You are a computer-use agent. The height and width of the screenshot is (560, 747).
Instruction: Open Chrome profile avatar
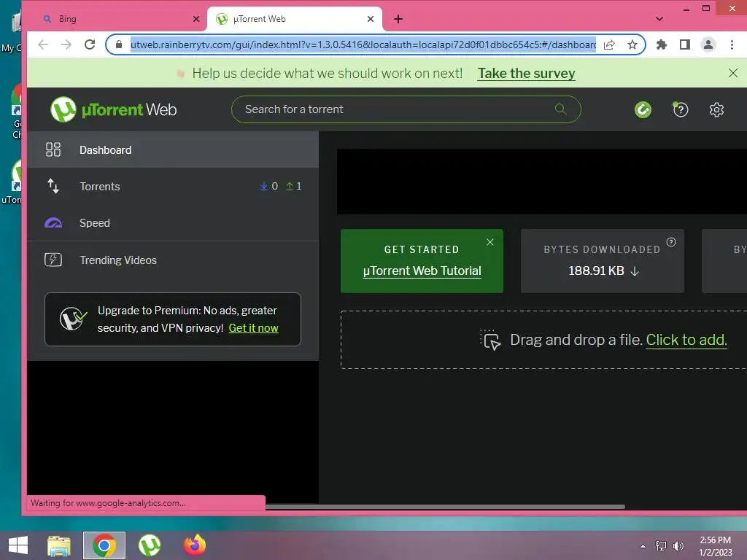pyautogui.click(x=708, y=44)
